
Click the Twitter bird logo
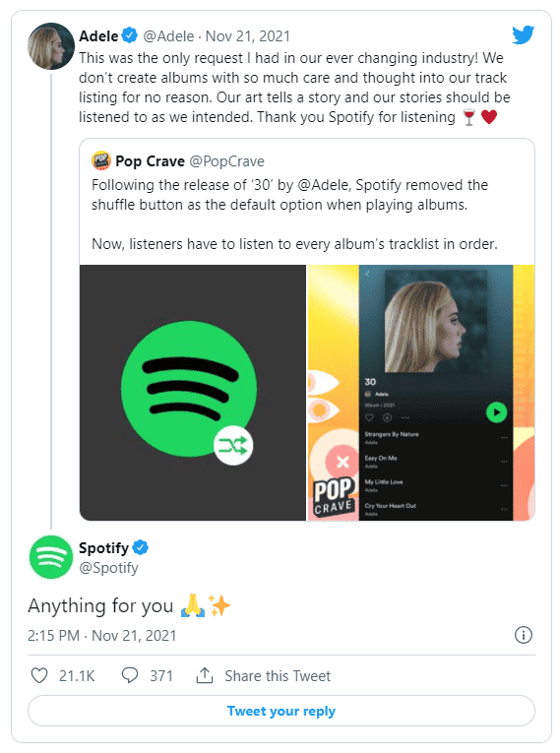523,35
